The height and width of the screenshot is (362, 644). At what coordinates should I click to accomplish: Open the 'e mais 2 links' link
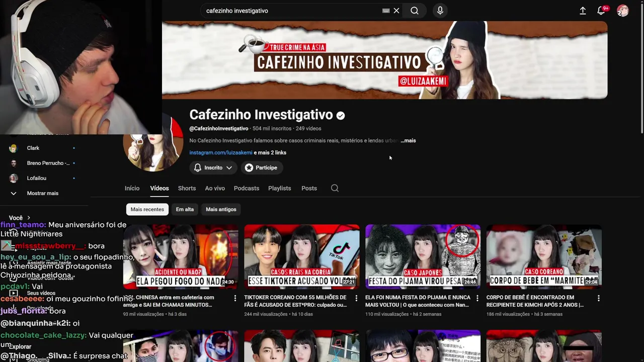[270, 153]
